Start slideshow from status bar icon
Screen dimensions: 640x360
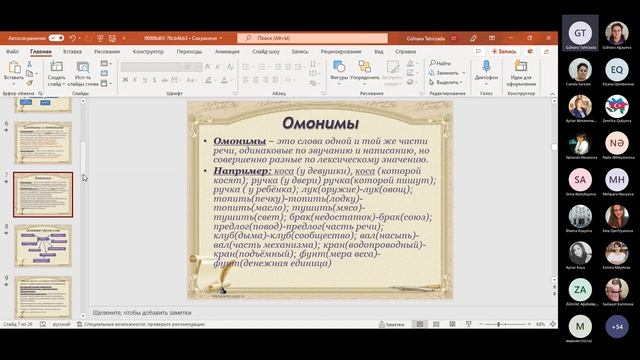pos(469,324)
